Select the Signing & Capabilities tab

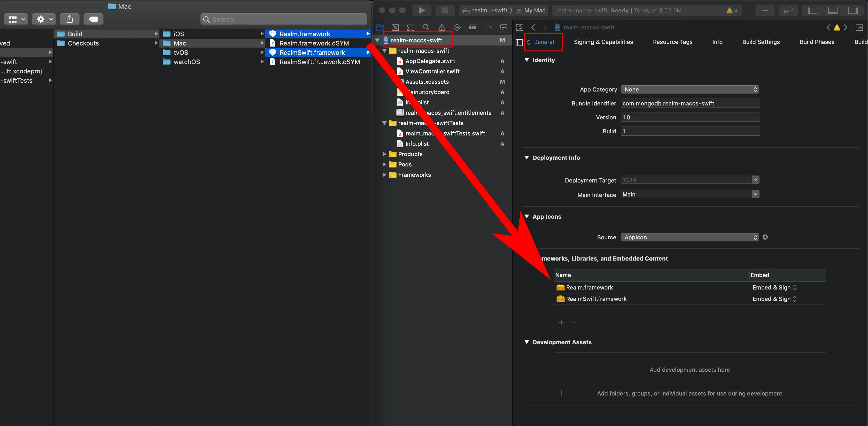point(603,42)
